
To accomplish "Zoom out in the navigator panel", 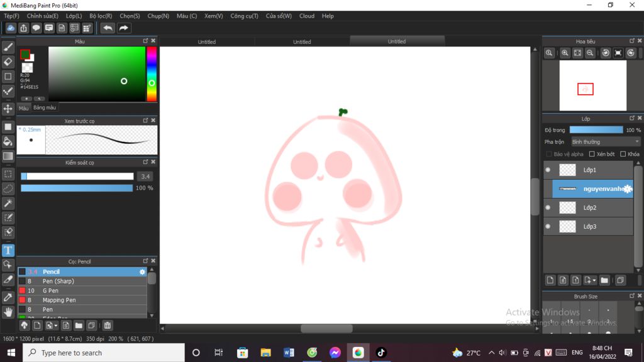I will 590,53.
